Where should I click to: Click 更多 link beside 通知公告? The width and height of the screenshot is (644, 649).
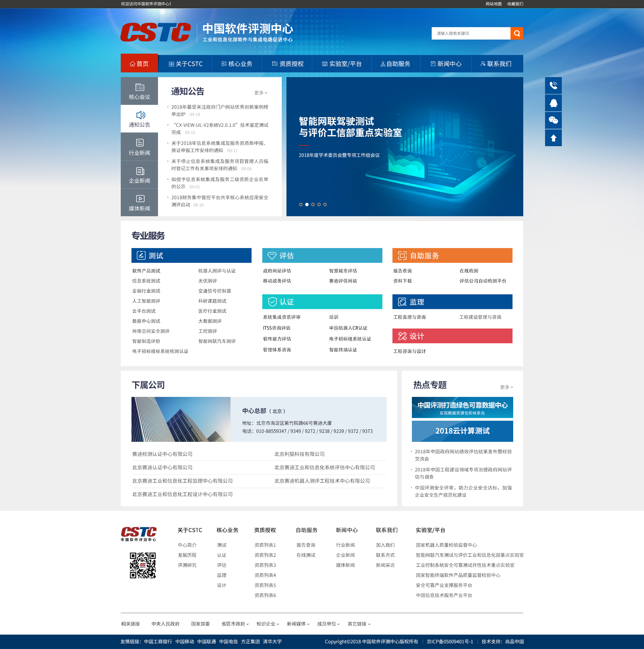point(261,93)
